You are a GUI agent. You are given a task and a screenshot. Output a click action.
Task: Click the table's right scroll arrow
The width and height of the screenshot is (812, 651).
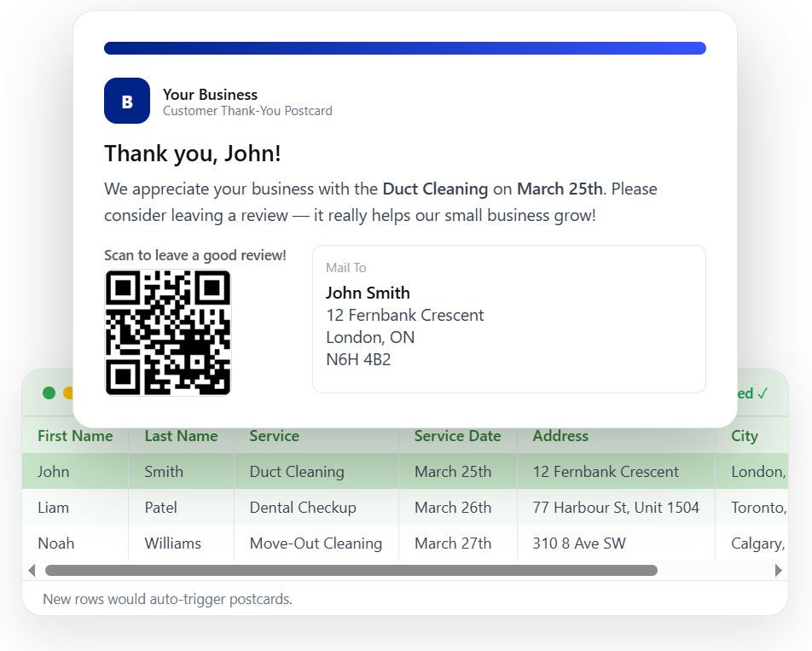(778, 570)
